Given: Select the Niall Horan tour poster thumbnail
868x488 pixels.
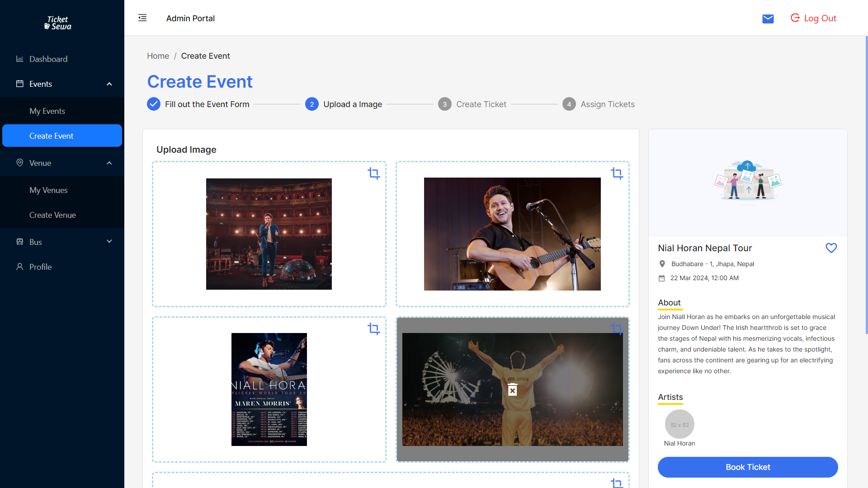Looking at the screenshot, I should coord(269,389).
